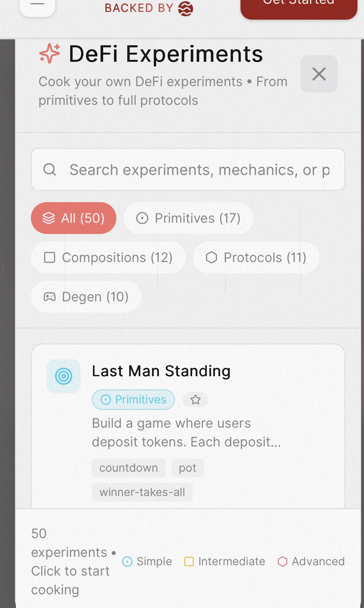Click the hamburger menu button at top
This screenshot has height=608, width=364.
pos(37,4)
